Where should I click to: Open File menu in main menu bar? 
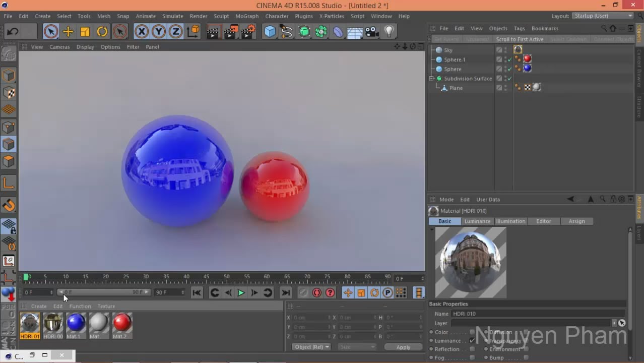(8, 16)
